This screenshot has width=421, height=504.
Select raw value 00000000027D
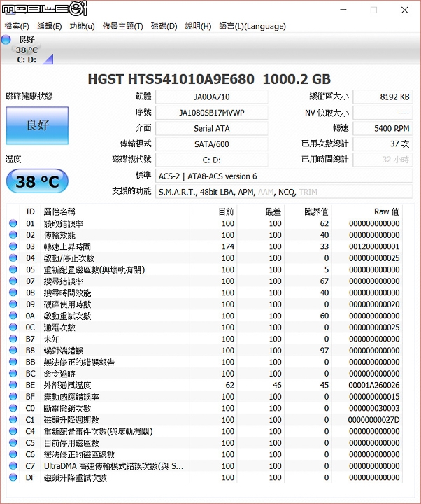pos(374,420)
